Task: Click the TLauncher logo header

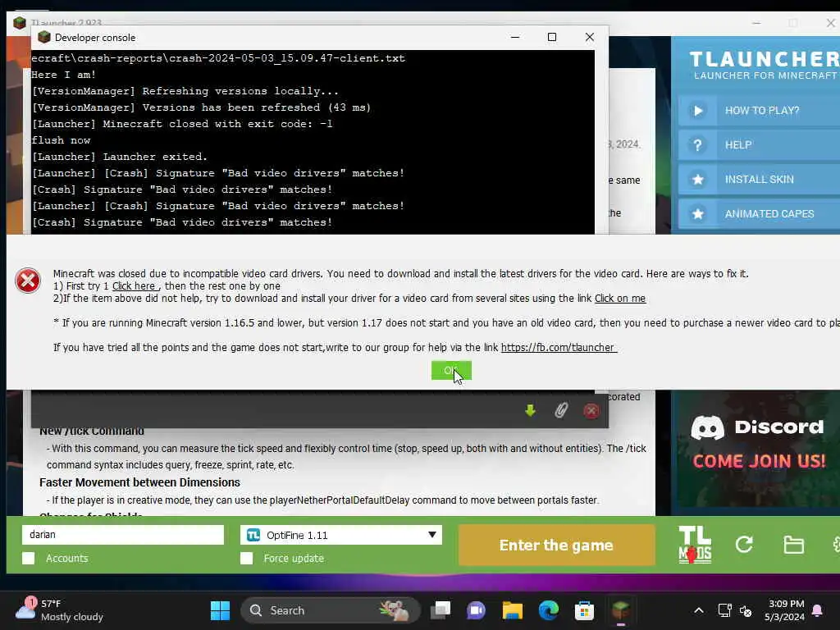Action: coord(764,66)
